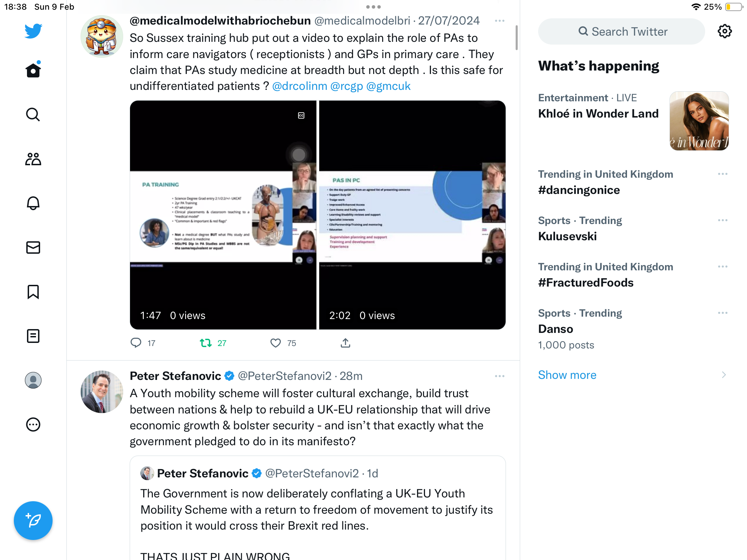Click Show more under trends
747x560 pixels.
[567, 375]
